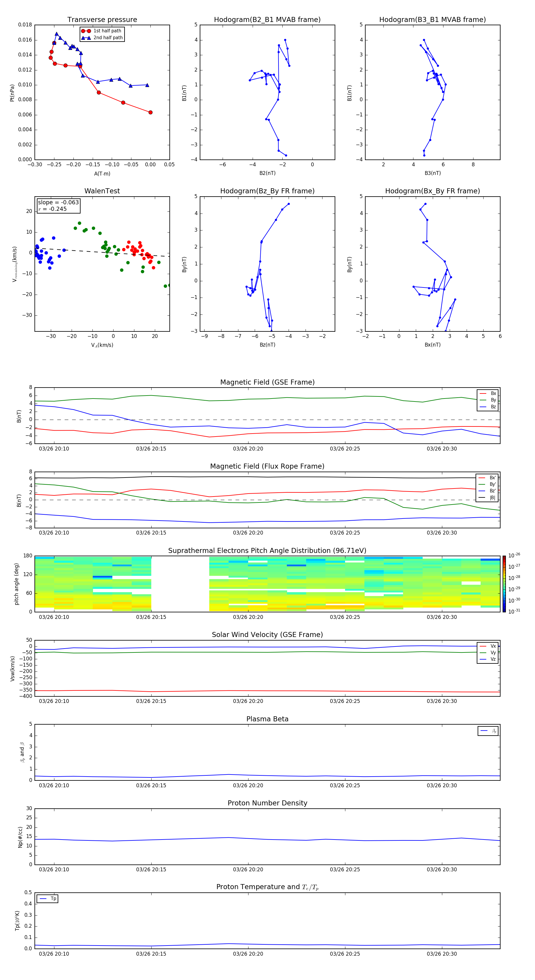The image size is (535, 980).
Task: Select the βp legend in Plasma Beta plot
Action: [488, 731]
